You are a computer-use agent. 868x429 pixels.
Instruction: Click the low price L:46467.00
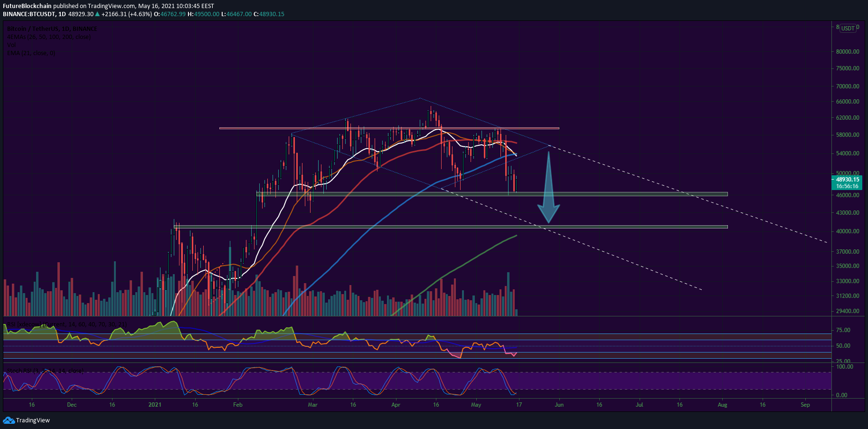[x=236, y=14]
